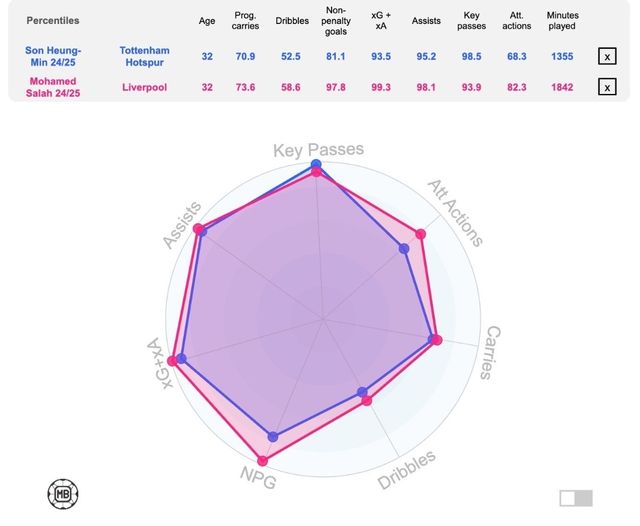Click the Non-penalty goals column header

click(x=336, y=20)
